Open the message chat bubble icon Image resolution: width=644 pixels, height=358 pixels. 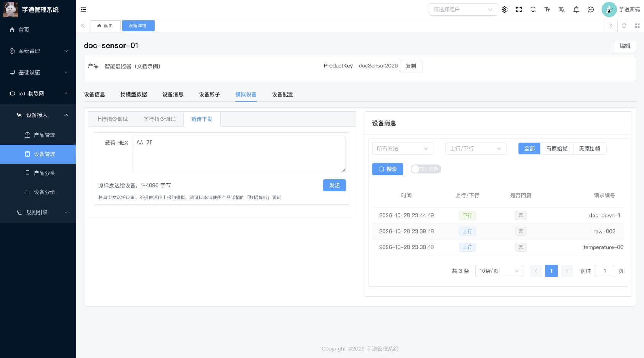591,10
